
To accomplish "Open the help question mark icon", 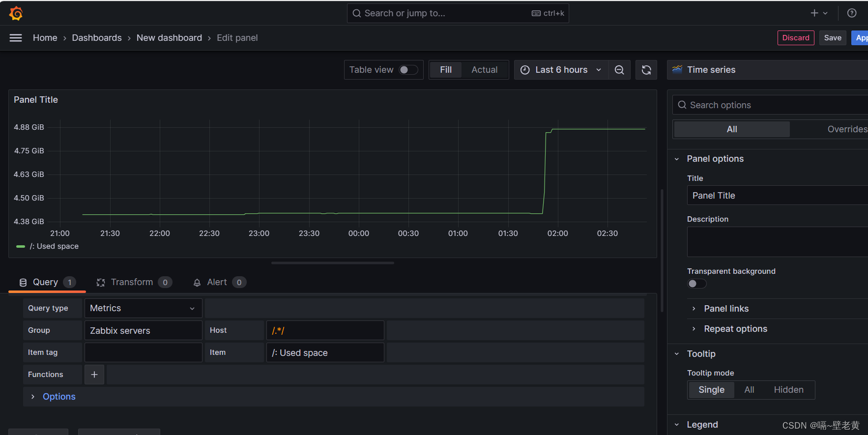I will pos(852,13).
